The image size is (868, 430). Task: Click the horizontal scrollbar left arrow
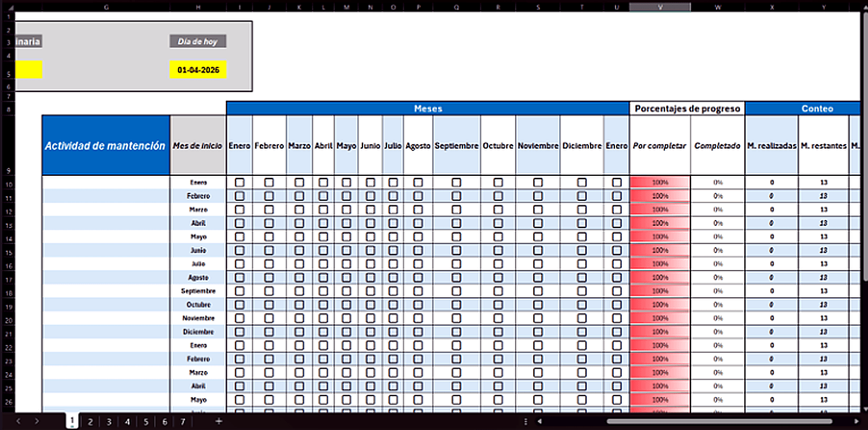point(540,421)
